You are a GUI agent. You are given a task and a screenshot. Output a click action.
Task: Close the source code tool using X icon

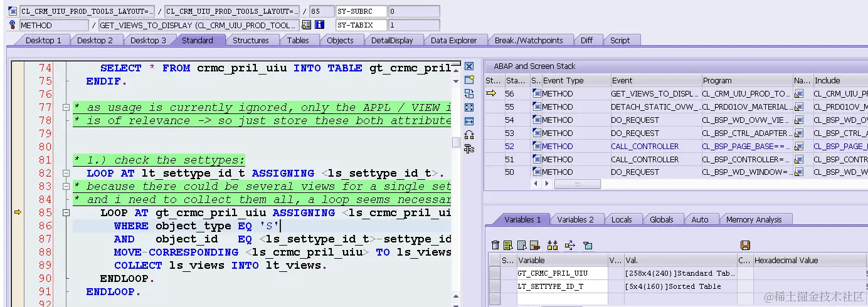coord(468,66)
